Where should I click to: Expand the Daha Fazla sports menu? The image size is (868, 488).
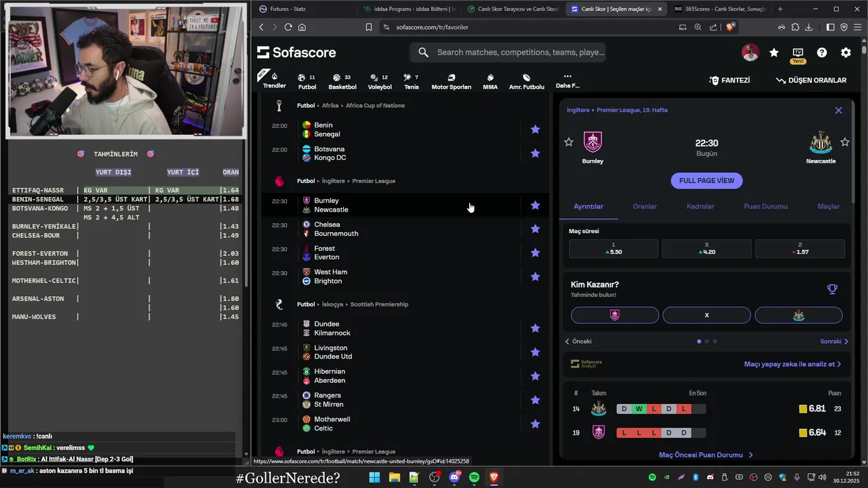pyautogui.click(x=568, y=81)
